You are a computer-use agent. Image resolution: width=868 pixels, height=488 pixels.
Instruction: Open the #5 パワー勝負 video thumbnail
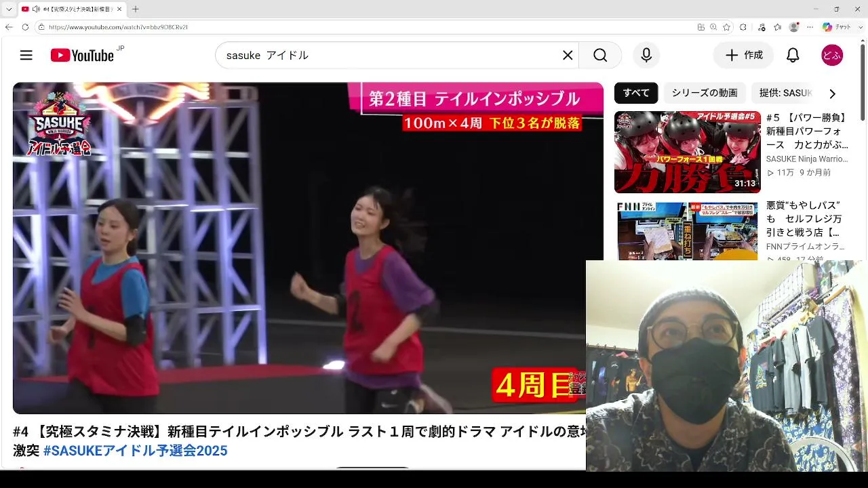point(687,152)
